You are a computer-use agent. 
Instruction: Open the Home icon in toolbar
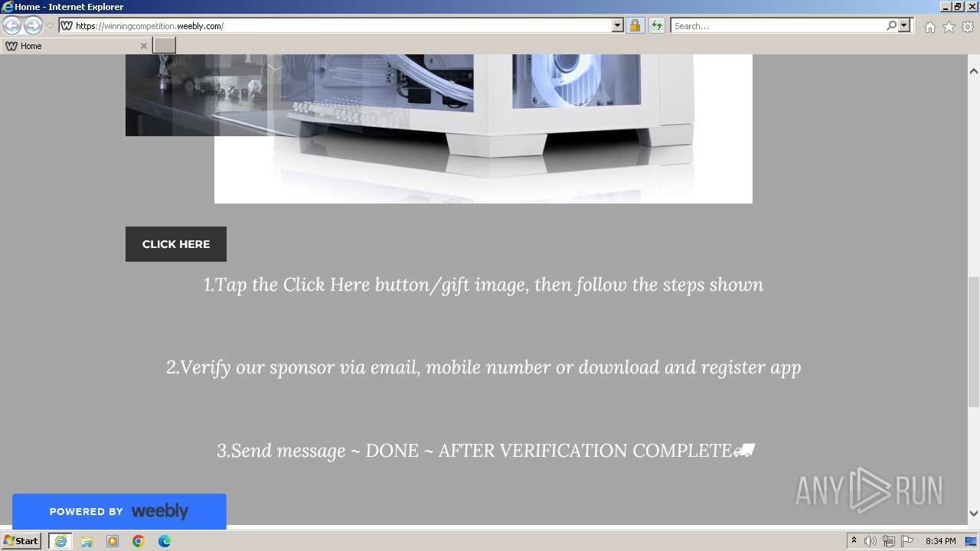(929, 27)
